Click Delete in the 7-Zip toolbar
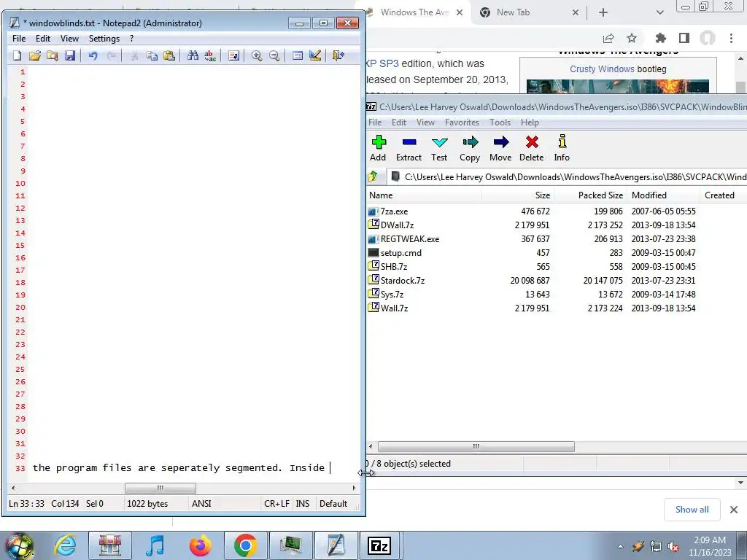Screen dimensions: 747x560 (532, 148)
